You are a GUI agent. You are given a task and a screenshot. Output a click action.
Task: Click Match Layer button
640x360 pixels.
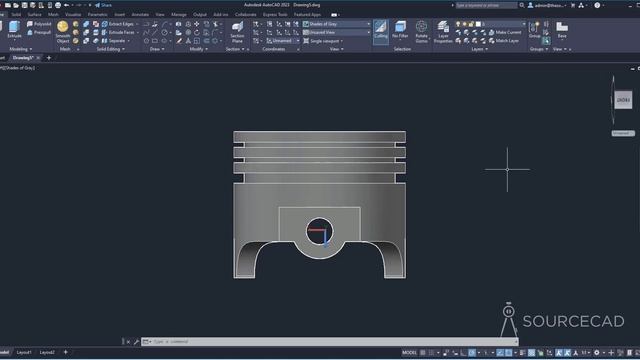504,41
